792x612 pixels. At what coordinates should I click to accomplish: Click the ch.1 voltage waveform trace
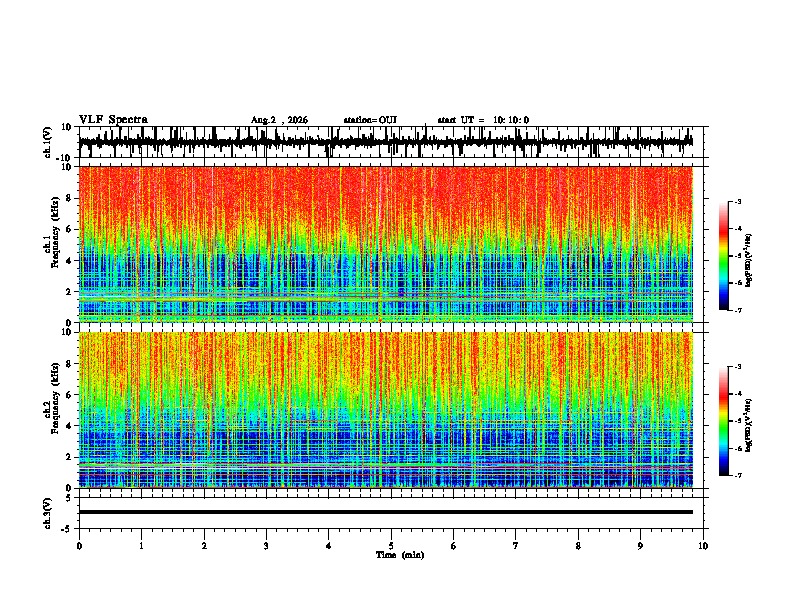pyautogui.click(x=385, y=142)
